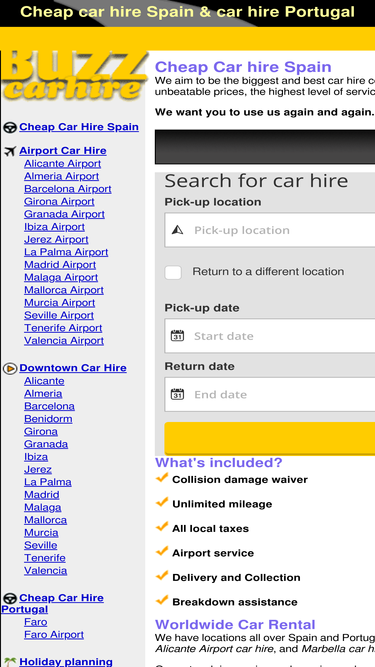
Task: Click the Cheap Car hire Spain heading
Action: [243, 67]
